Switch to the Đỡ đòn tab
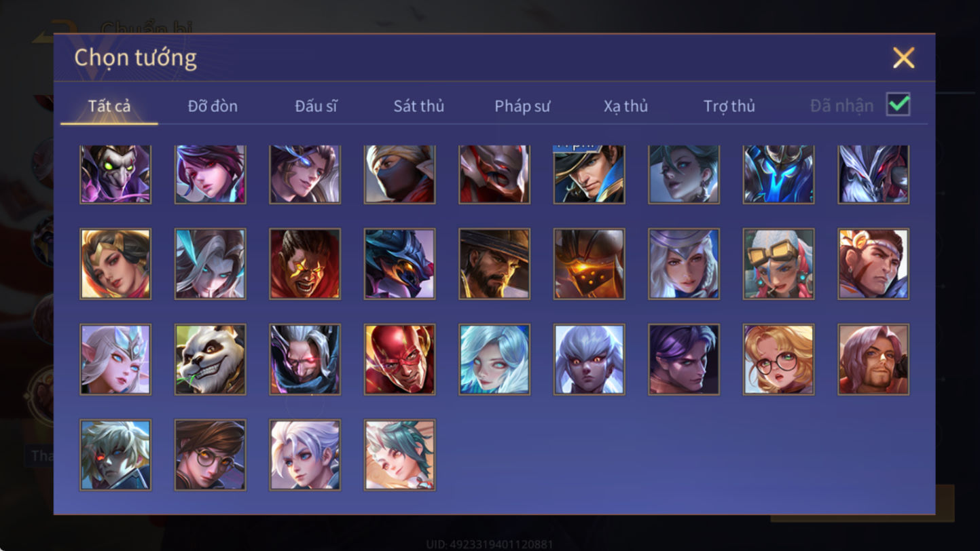This screenshot has height=551, width=980. point(213,106)
